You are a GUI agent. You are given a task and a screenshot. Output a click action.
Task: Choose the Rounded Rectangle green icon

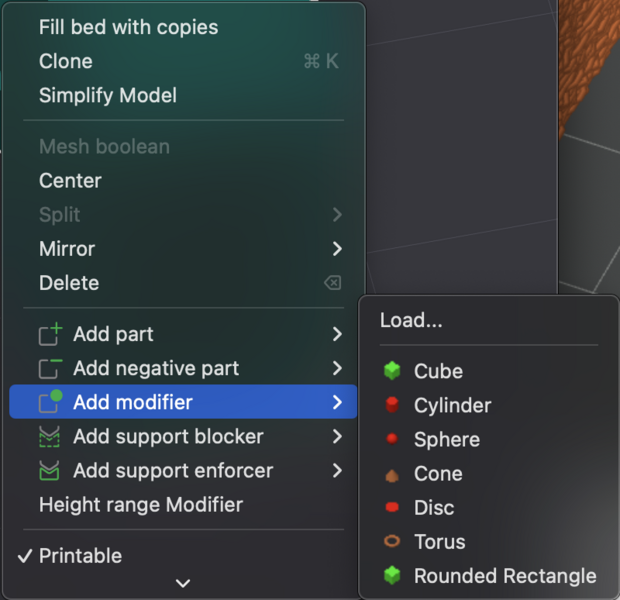click(x=392, y=576)
